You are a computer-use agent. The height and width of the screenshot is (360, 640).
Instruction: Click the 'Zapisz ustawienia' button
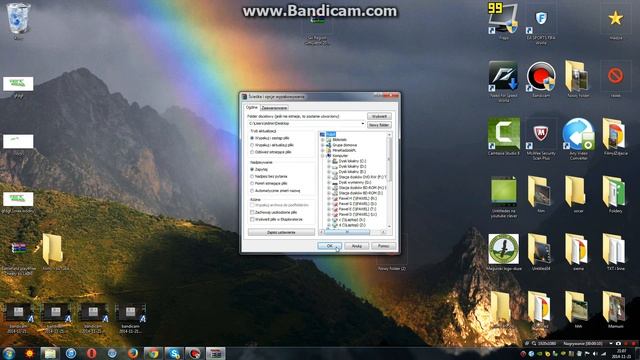coord(281,232)
